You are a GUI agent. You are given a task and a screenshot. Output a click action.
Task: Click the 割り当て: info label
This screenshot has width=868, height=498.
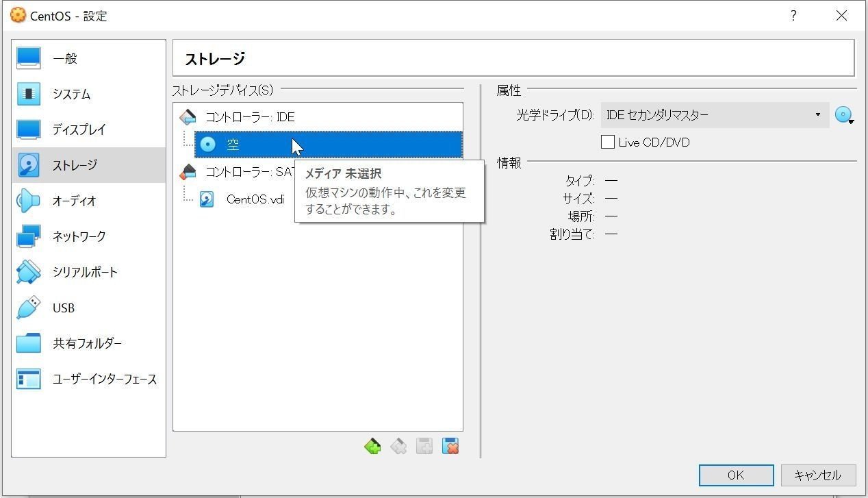tap(573, 234)
